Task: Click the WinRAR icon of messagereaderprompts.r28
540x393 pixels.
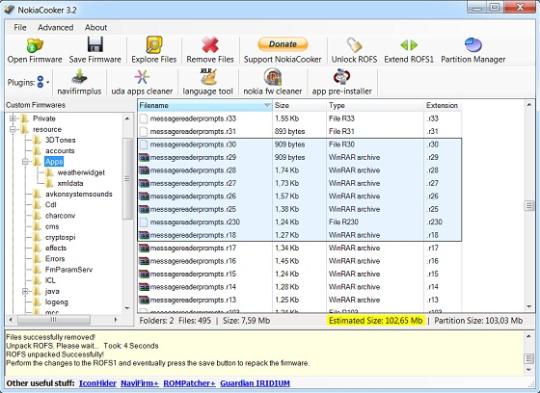Action: pyautogui.click(x=144, y=170)
